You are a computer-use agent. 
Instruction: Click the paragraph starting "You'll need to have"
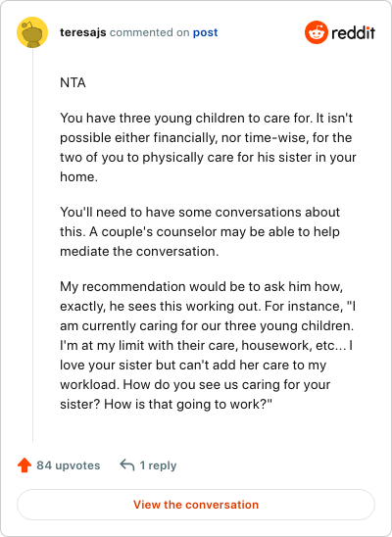point(200,231)
